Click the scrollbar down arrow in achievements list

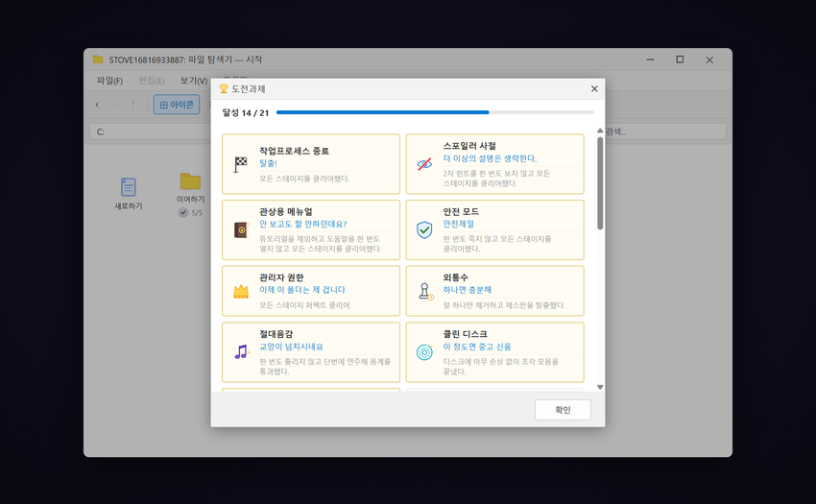pyautogui.click(x=600, y=387)
